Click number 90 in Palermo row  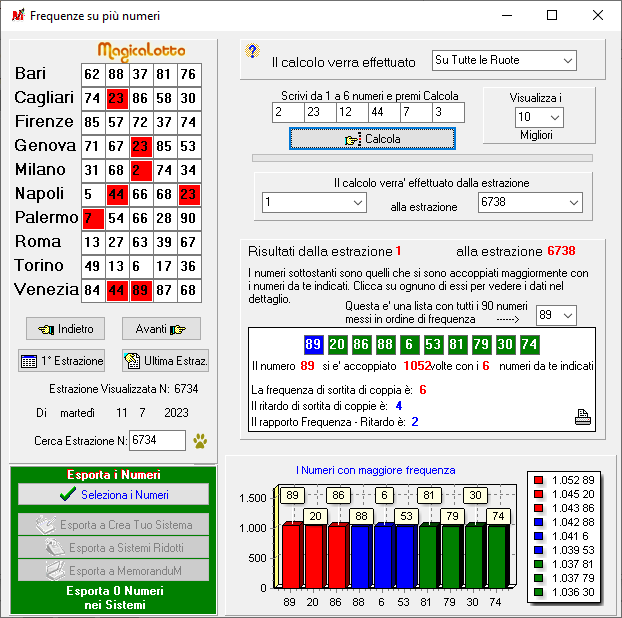(189, 218)
